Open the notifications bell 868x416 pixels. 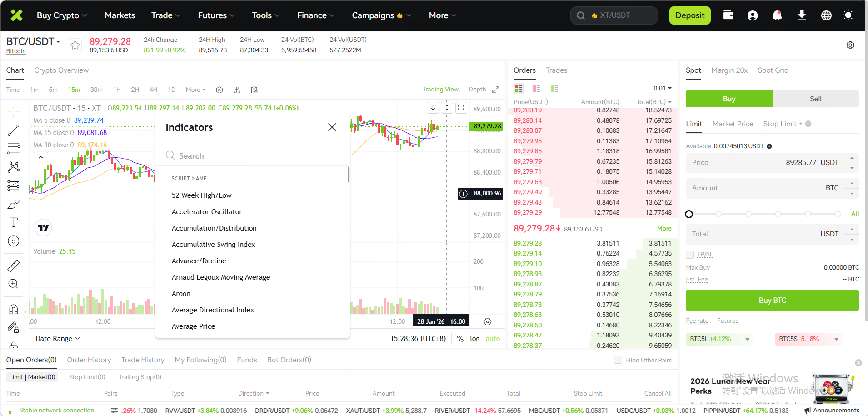(777, 15)
